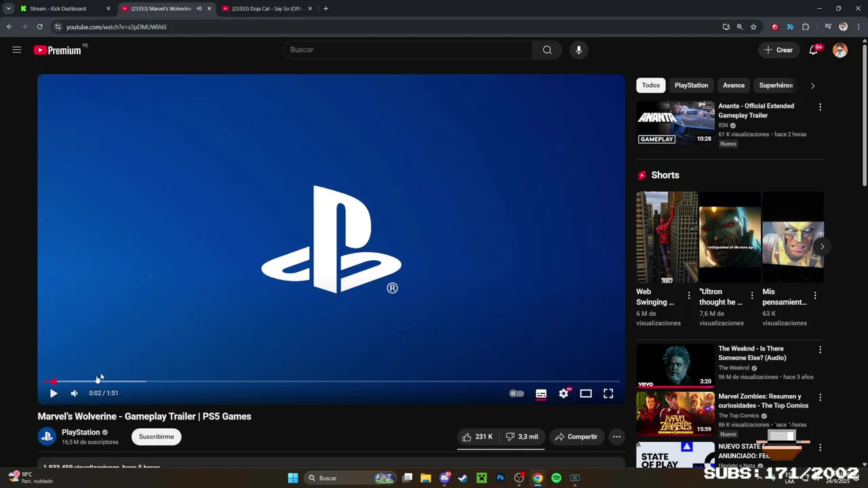Open media controls icon in Chrome toolbar
This screenshot has height=488, width=868.
(828, 27)
